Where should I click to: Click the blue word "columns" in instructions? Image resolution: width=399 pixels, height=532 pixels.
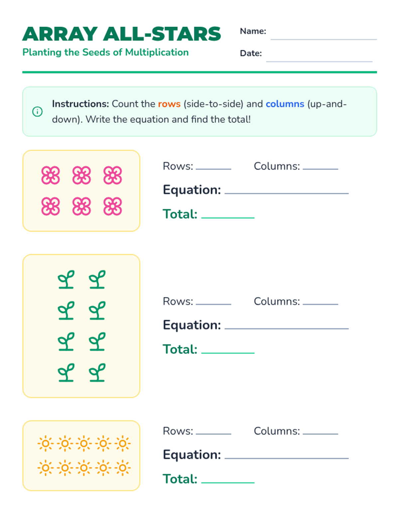(x=285, y=104)
